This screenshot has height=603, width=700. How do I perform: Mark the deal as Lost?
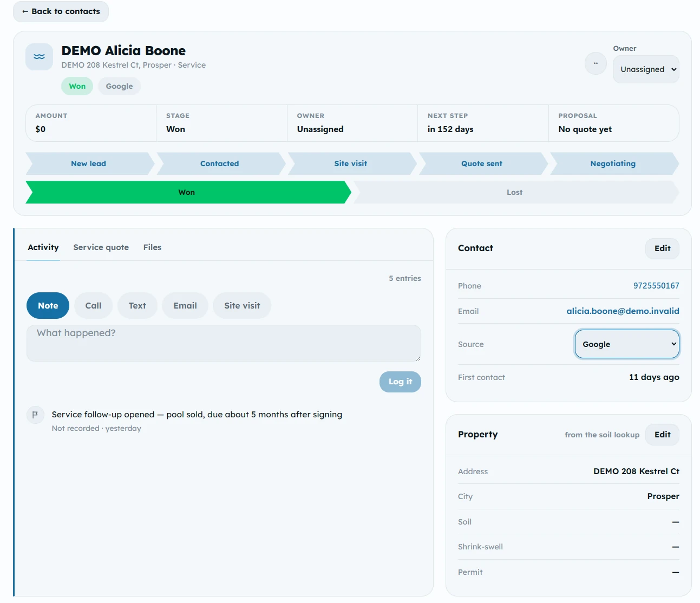[x=515, y=192]
